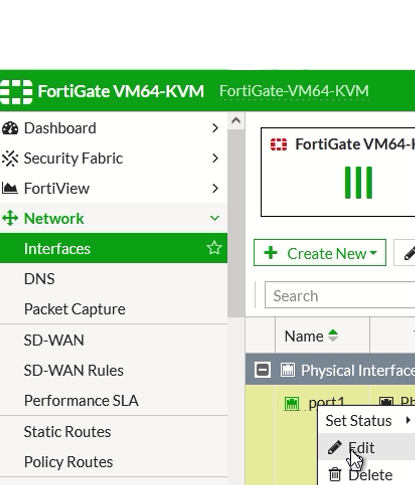Click the pencil icon in Edit menu entry
415x485 pixels.
click(x=334, y=447)
